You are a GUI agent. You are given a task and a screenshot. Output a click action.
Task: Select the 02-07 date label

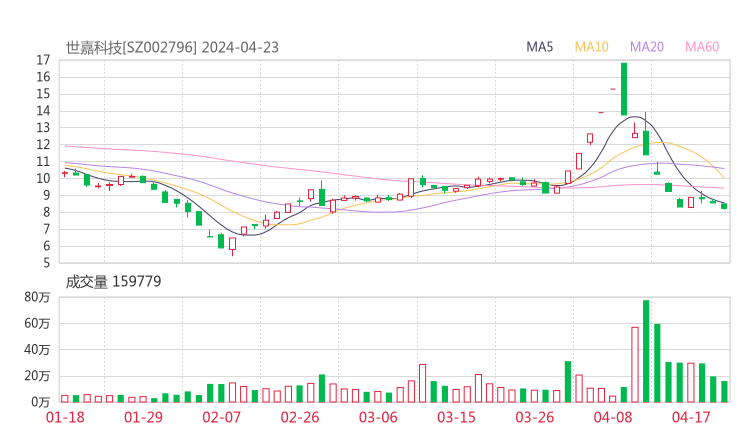(x=221, y=417)
